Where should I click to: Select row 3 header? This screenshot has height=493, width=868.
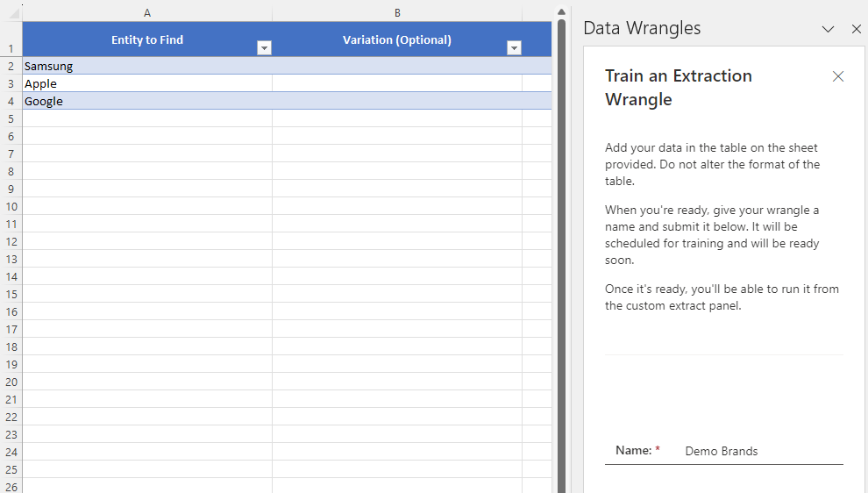11,83
